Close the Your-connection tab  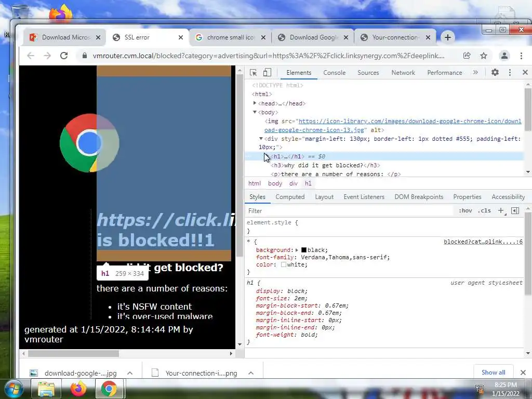(428, 37)
